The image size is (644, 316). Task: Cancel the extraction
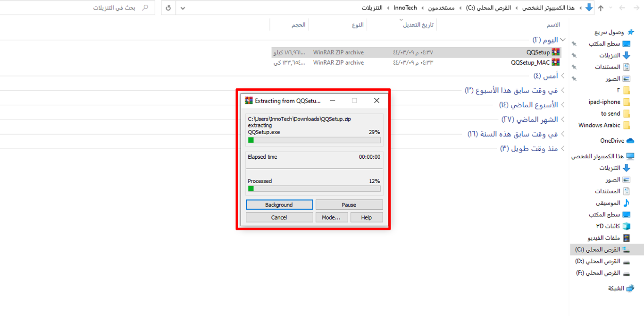pyautogui.click(x=279, y=217)
